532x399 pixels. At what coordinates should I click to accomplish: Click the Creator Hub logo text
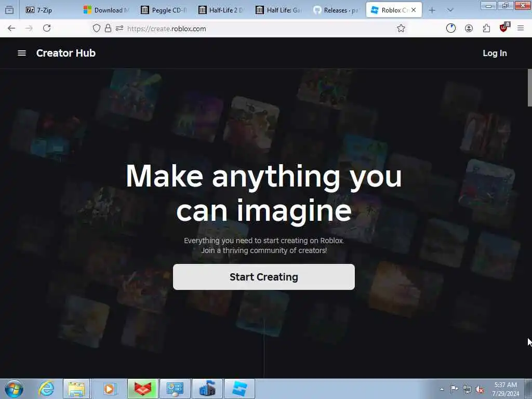coord(66,54)
